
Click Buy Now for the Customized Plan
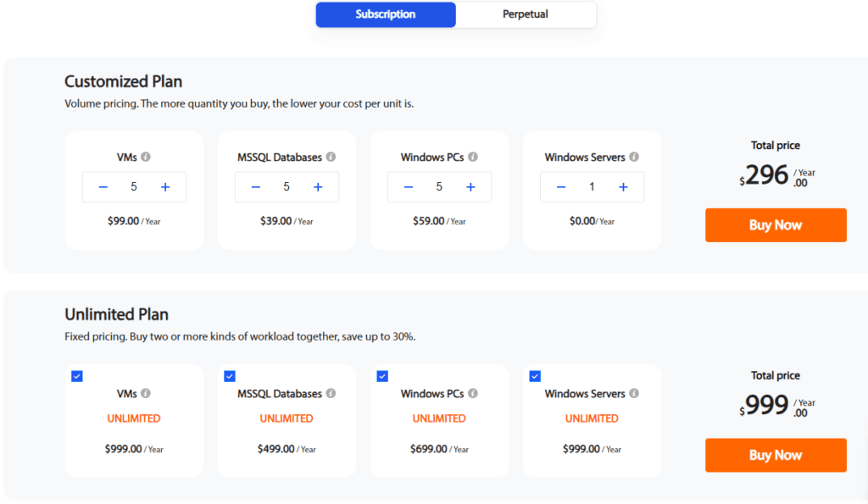(x=776, y=225)
